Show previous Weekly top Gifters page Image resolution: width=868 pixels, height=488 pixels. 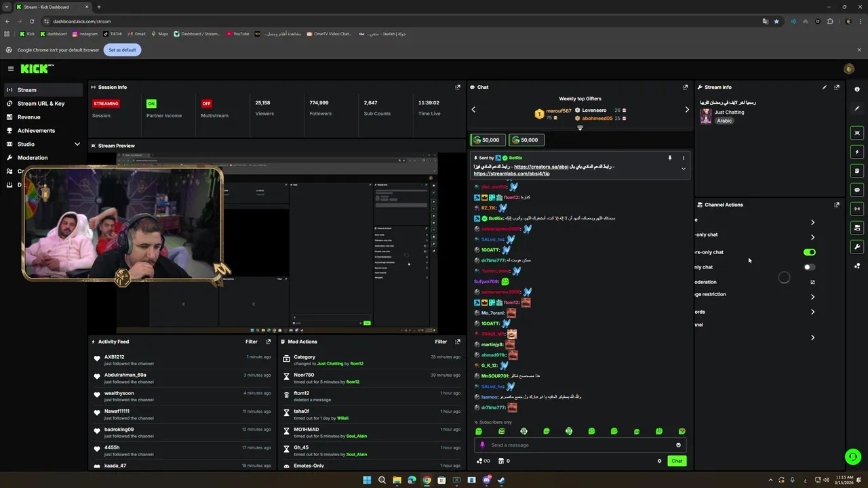pyautogui.click(x=473, y=109)
